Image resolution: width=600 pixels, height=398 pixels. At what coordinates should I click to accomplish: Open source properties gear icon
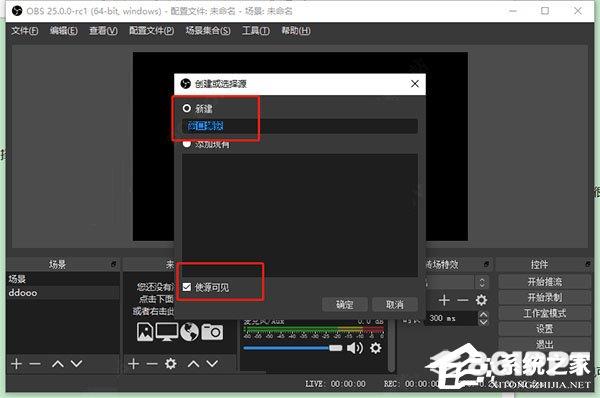171,364
